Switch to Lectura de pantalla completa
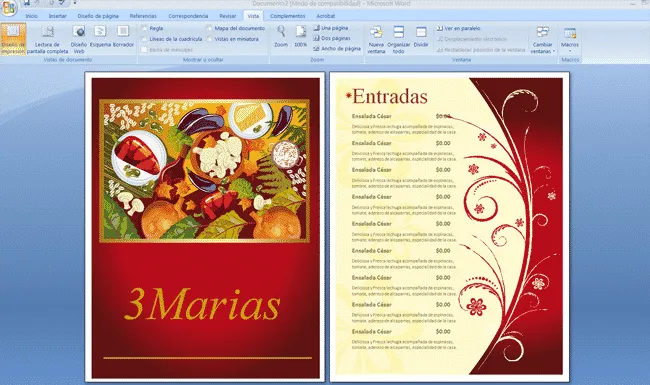This screenshot has width=650, height=385. tap(47, 40)
